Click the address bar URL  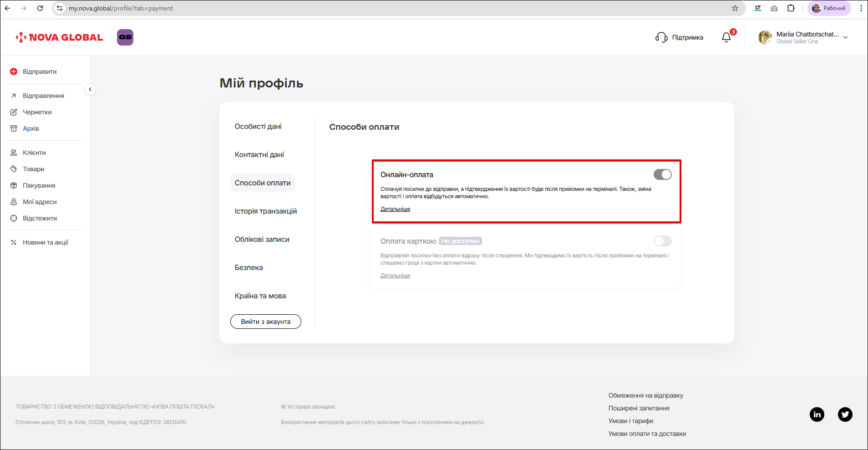click(x=121, y=8)
